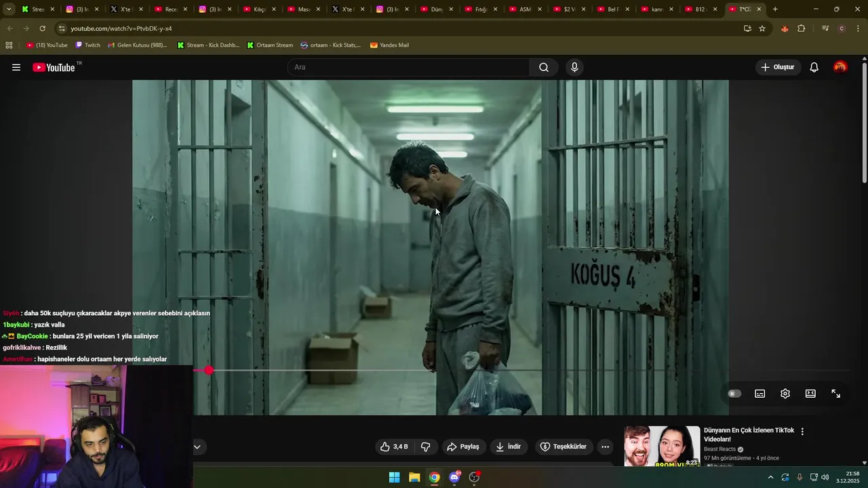Enter fullscreen in the video player
Screen dimensions: 868x488
point(836,394)
